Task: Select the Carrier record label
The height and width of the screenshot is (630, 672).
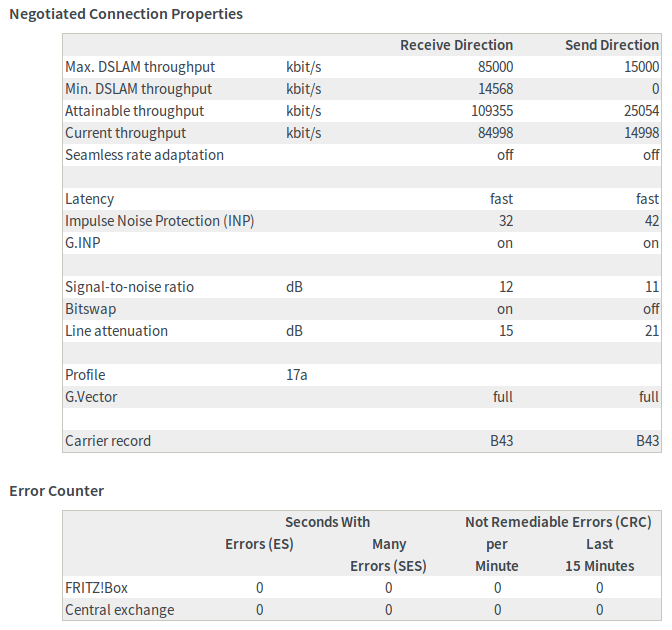Action: (x=108, y=441)
